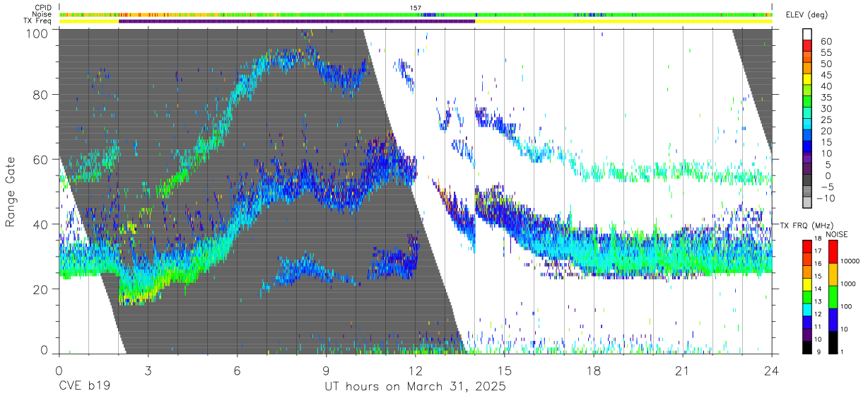Click the 100 label on the NOISE scale
Viewport: 868px width, 401px height.
(846, 307)
